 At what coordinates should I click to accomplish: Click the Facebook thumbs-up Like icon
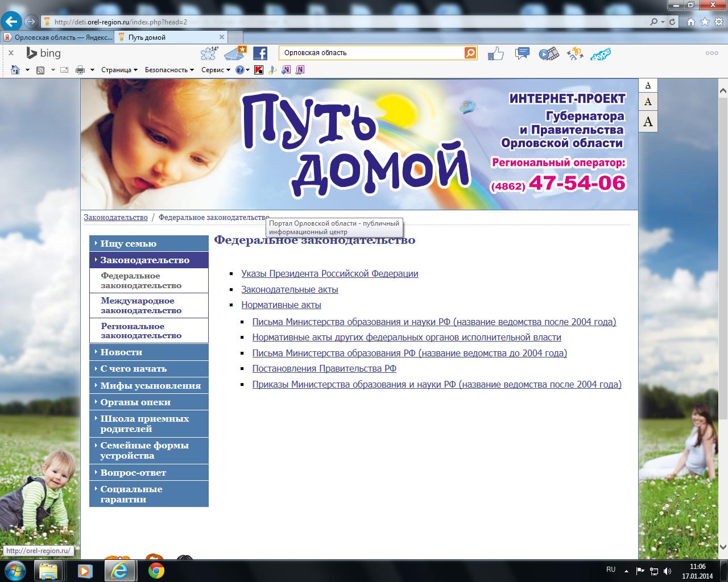tap(496, 53)
